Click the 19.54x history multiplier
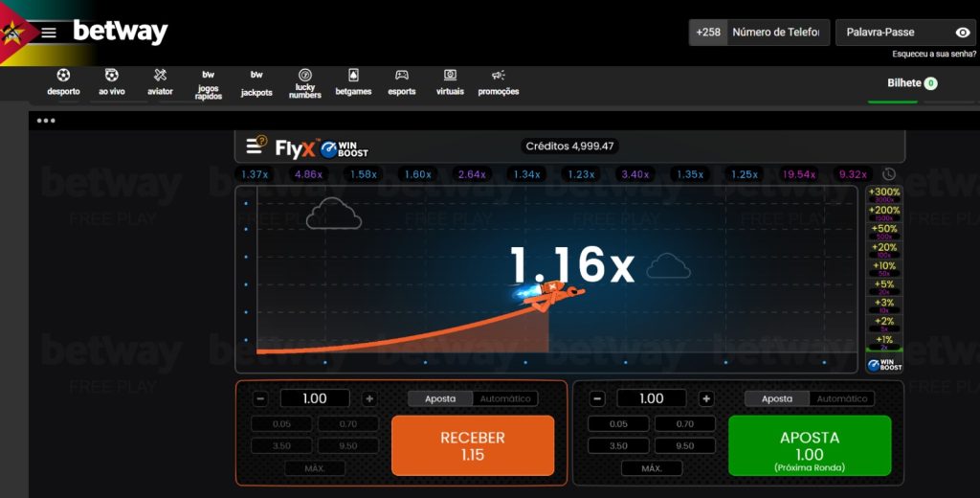Image resolution: width=980 pixels, height=498 pixels. click(x=799, y=174)
